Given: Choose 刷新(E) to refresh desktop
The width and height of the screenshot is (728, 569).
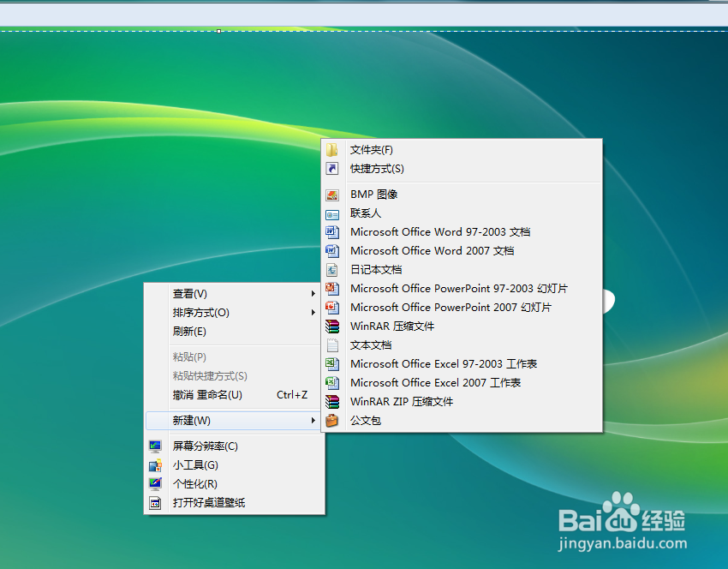Looking at the screenshot, I should coord(234,332).
